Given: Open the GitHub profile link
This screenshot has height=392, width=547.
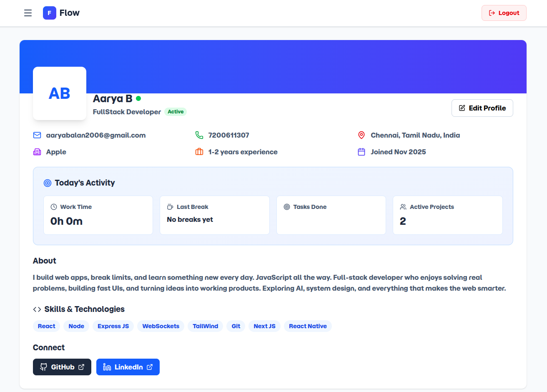Looking at the screenshot, I should tap(62, 367).
